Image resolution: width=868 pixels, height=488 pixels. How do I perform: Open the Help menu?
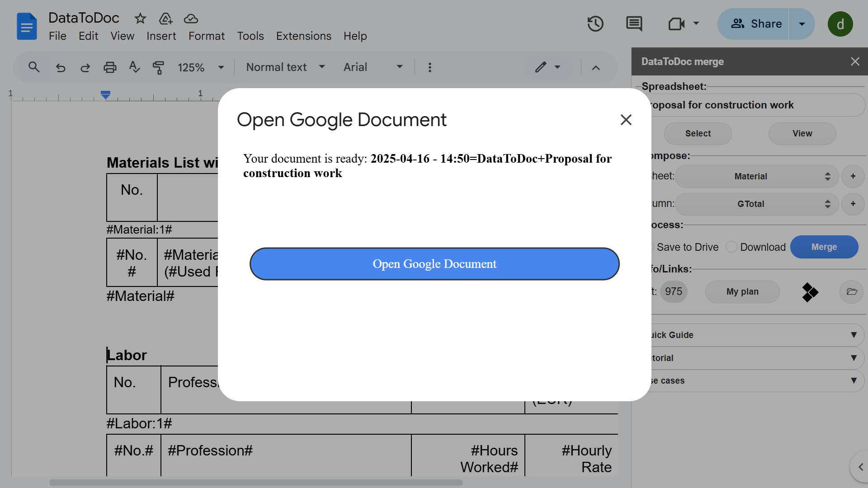tap(355, 36)
